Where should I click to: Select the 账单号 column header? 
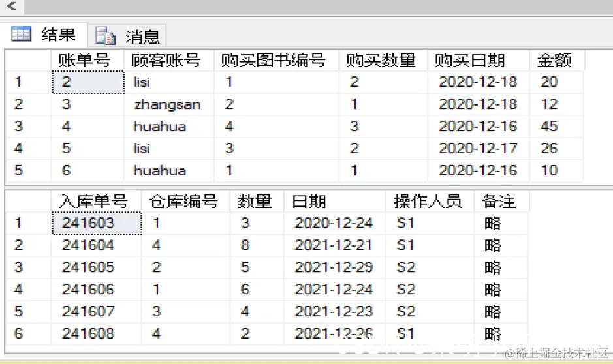pyautogui.click(x=87, y=61)
